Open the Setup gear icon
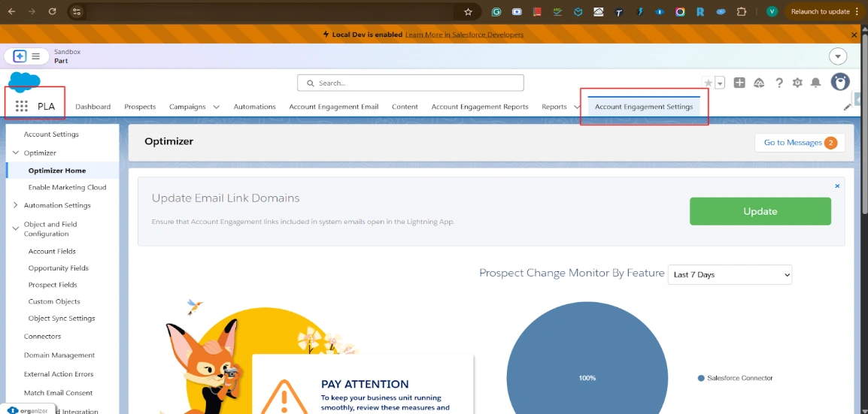Viewport: 868px width, 414px height. [x=797, y=83]
